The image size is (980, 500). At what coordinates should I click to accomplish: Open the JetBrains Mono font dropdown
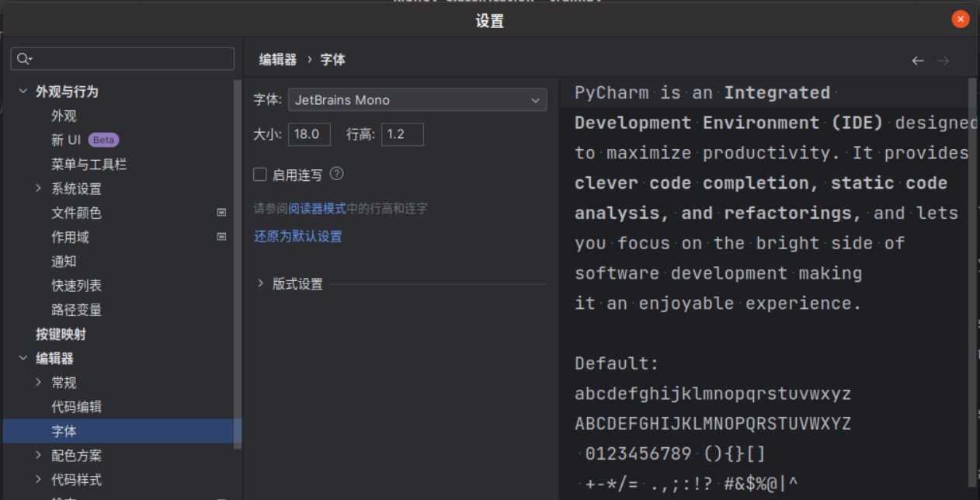[x=417, y=99]
